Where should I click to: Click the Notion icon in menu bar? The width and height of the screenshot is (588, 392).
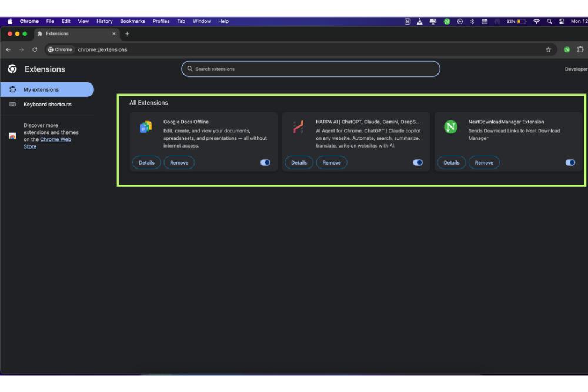tap(407, 21)
